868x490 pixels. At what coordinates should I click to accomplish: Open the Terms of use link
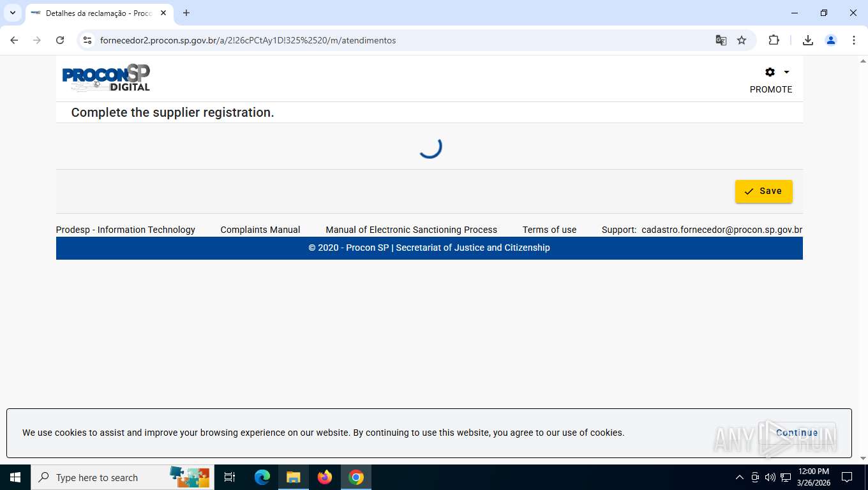pos(550,230)
